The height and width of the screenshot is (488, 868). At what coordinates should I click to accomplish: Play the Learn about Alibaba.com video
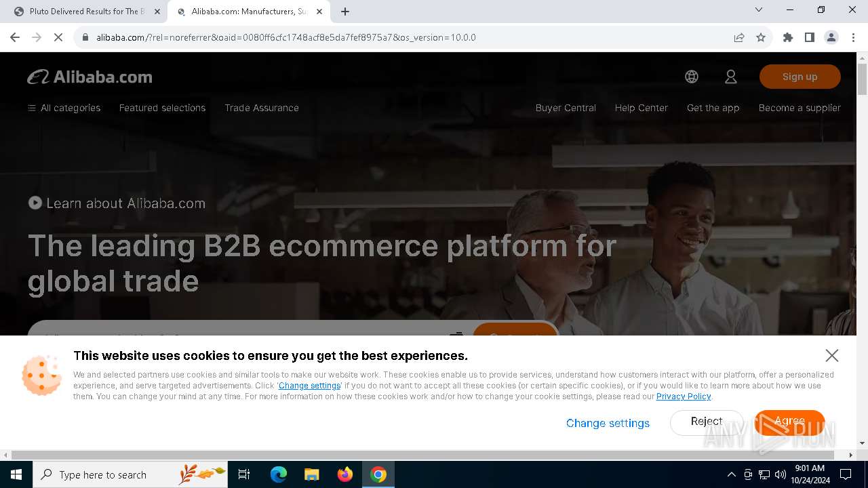click(117, 203)
